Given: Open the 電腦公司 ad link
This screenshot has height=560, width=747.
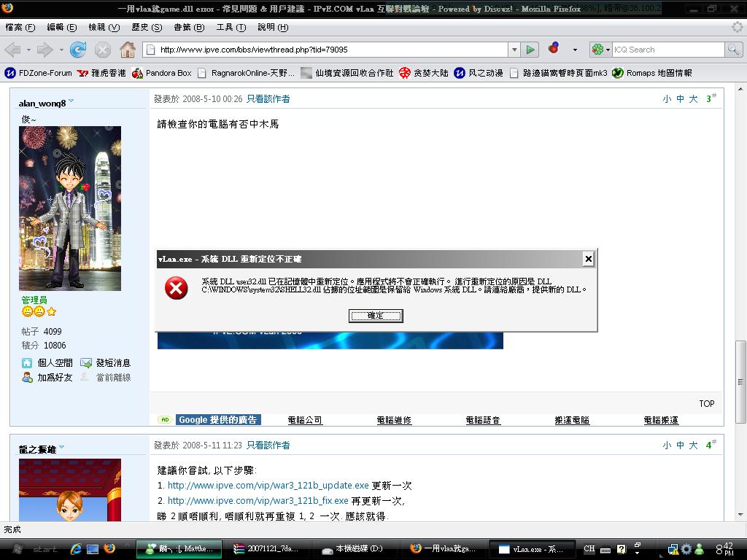Looking at the screenshot, I should [x=305, y=420].
